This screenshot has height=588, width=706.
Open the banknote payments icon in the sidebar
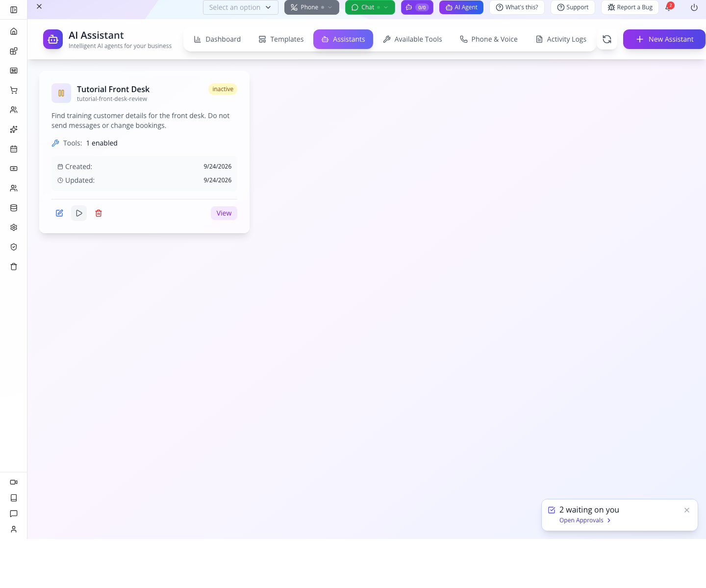(x=14, y=169)
